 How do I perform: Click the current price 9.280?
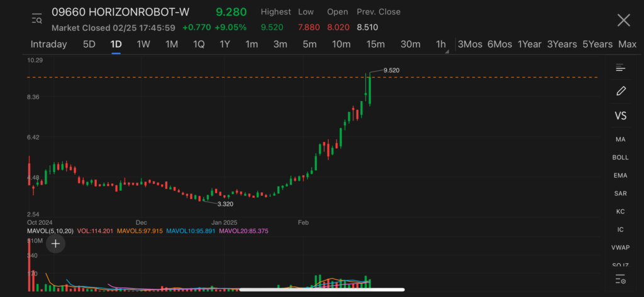click(231, 12)
